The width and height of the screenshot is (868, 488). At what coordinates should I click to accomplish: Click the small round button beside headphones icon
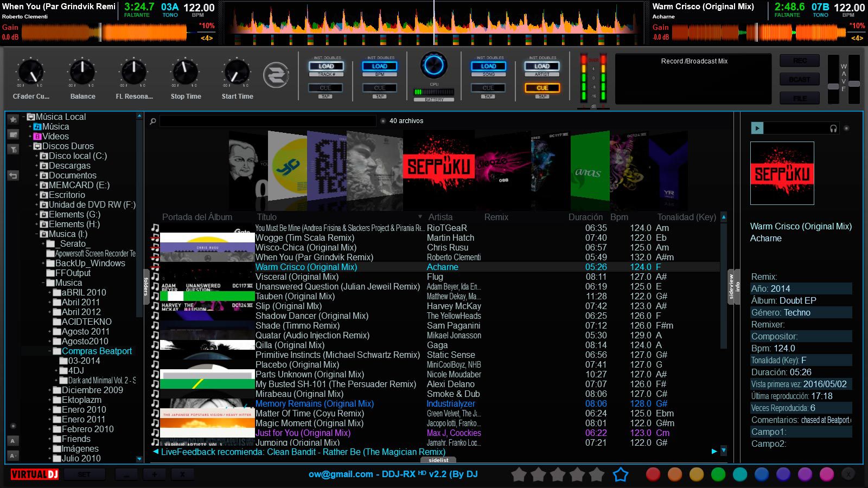pos(846,129)
